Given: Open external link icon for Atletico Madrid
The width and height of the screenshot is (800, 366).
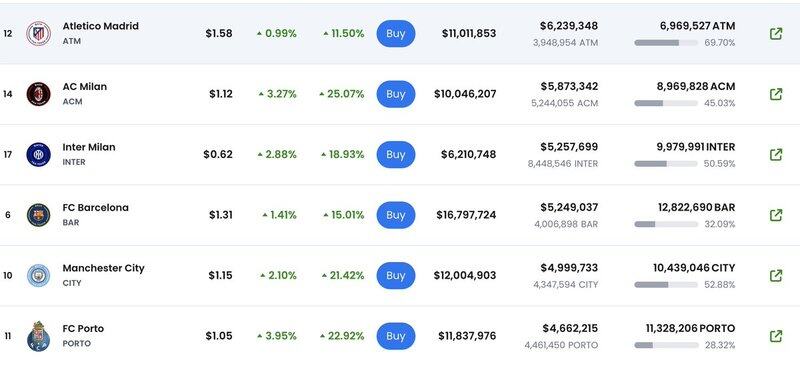Looking at the screenshot, I should (x=776, y=34).
